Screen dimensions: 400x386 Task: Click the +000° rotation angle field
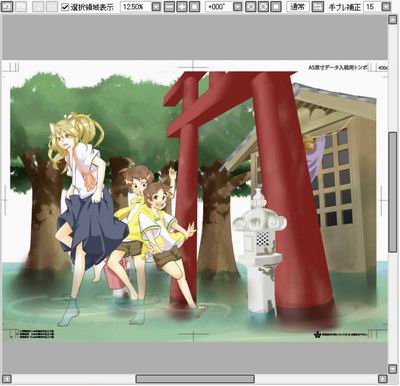(x=218, y=7)
